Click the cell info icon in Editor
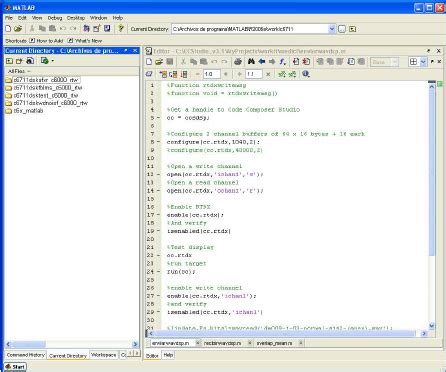The image size is (446, 372). pos(306,74)
